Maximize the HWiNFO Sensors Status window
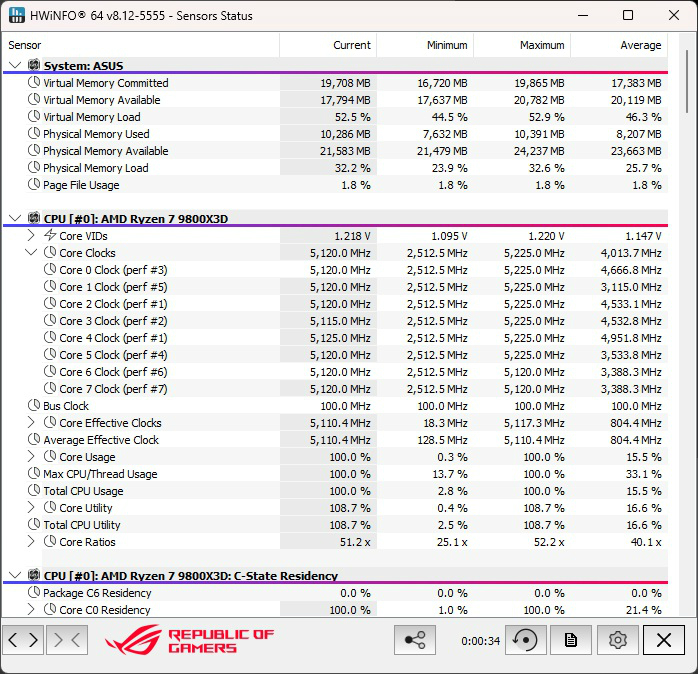This screenshot has width=698, height=674. pos(628,15)
